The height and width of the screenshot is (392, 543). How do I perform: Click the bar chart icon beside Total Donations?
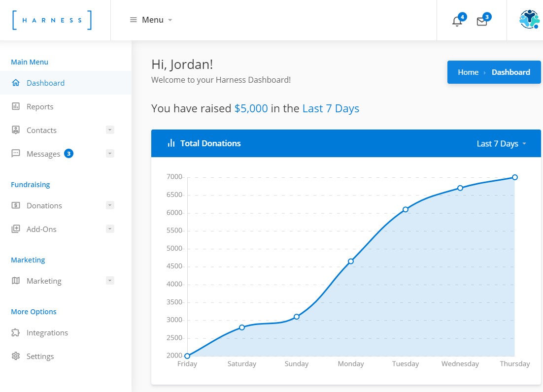pyautogui.click(x=170, y=143)
